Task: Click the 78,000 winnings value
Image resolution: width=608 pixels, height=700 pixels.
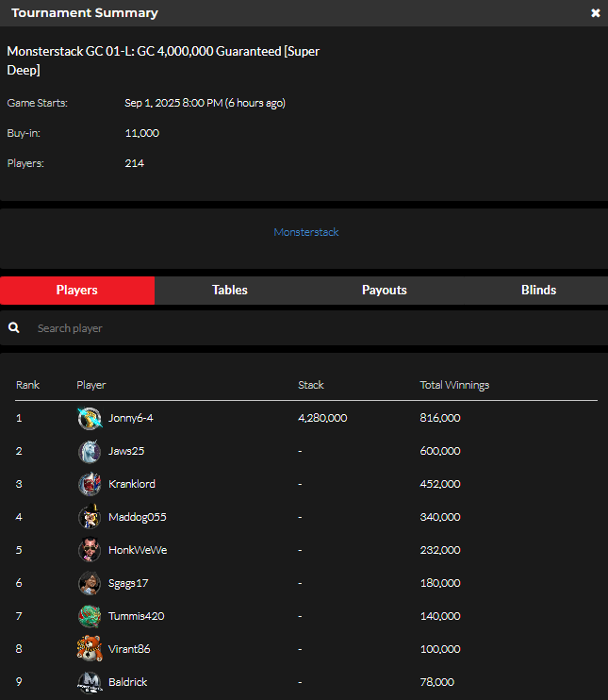Action: pos(436,682)
